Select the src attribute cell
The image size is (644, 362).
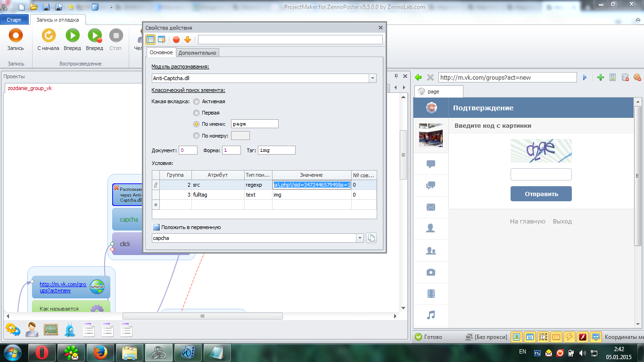[x=218, y=185]
